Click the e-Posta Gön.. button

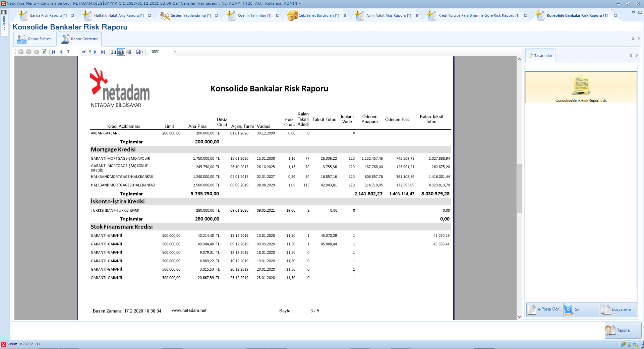[x=545, y=309]
